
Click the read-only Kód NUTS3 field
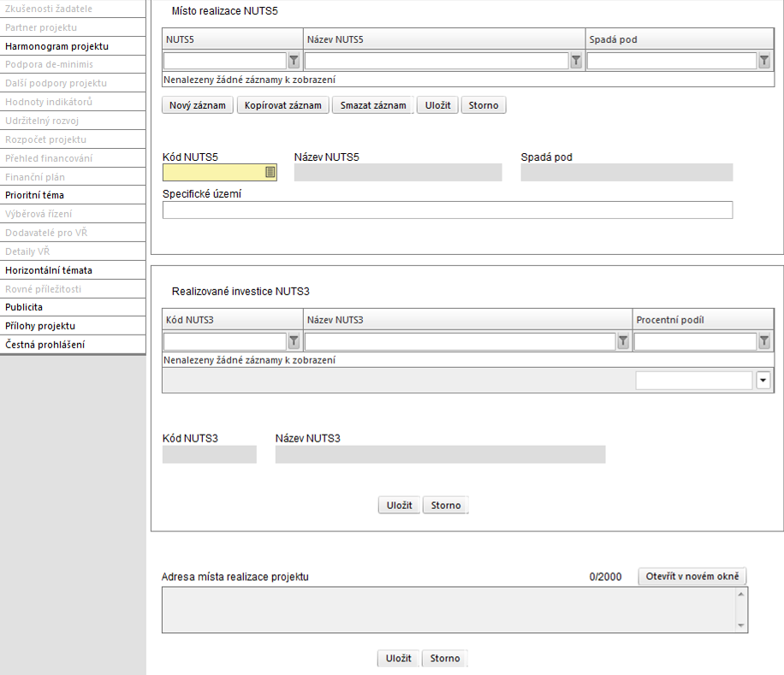(210, 454)
